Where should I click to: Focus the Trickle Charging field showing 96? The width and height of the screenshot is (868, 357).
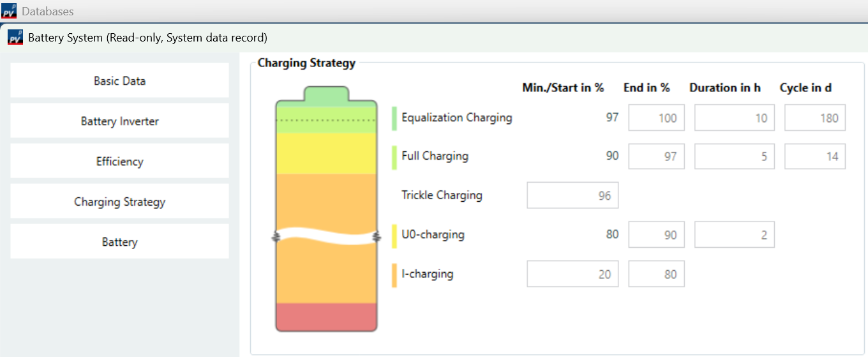[572, 195]
